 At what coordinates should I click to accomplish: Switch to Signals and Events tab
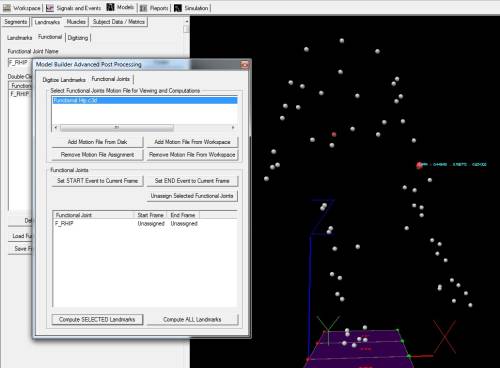click(73, 8)
